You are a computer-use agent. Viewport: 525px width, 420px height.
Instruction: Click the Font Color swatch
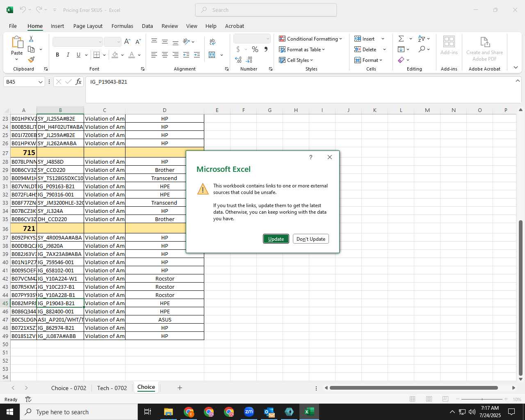click(132, 55)
